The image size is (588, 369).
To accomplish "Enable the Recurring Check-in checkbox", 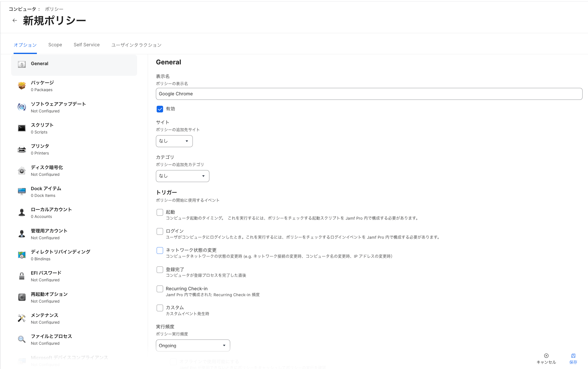I will [160, 289].
